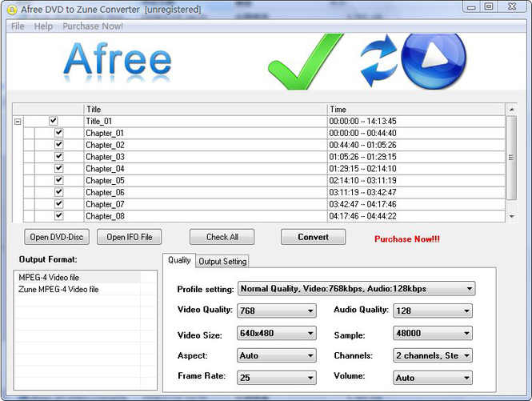Click the Open IFO File button

click(x=130, y=237)
